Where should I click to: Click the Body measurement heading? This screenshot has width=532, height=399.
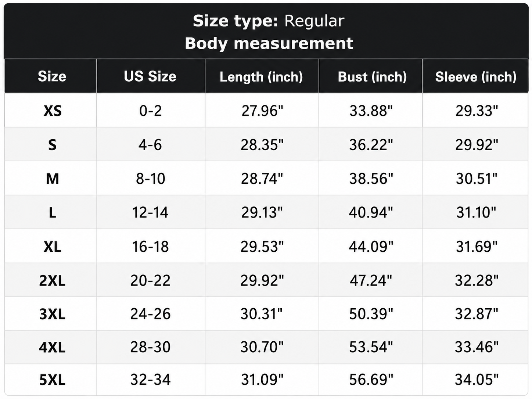pyautogui.click(x=269, y=43)
